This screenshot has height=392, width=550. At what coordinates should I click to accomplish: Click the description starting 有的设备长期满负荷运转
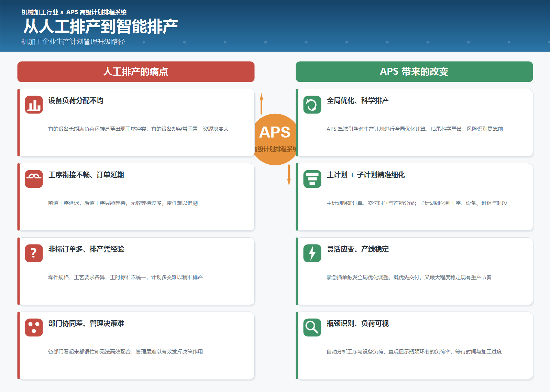click(138, 129)
